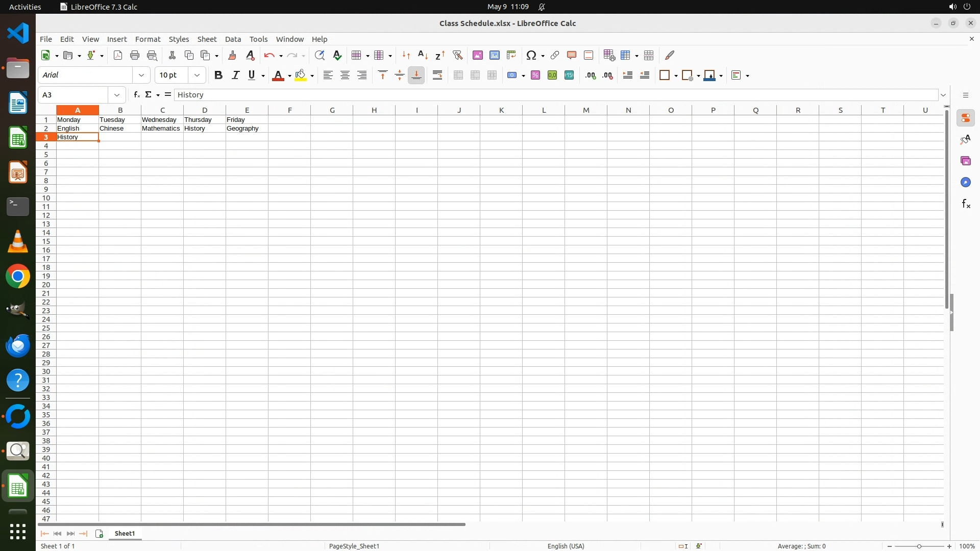Click the Clone Formatting paintbrush icon
Viewport: 980px width, 551px height.
point(232,55)
